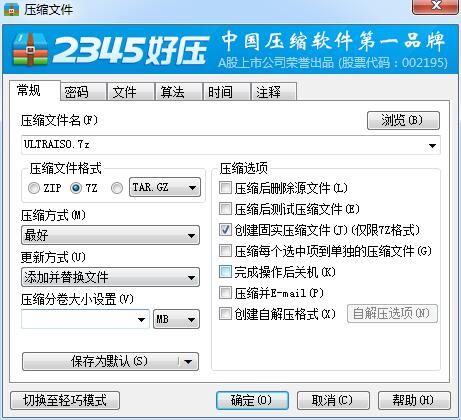Select the ZIP format radio button
The width and height of the screenshot is (461, 420).
point(34,188)
